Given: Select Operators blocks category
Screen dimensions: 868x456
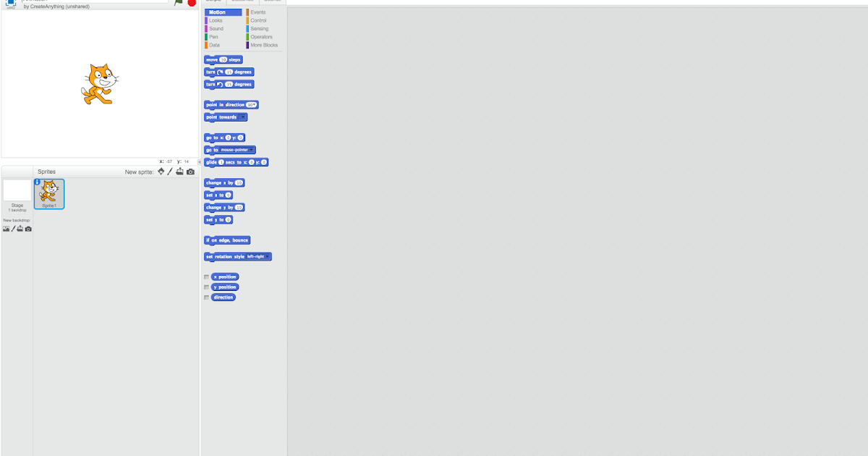Looking at the screenshot, I should (x=261, y=37).
